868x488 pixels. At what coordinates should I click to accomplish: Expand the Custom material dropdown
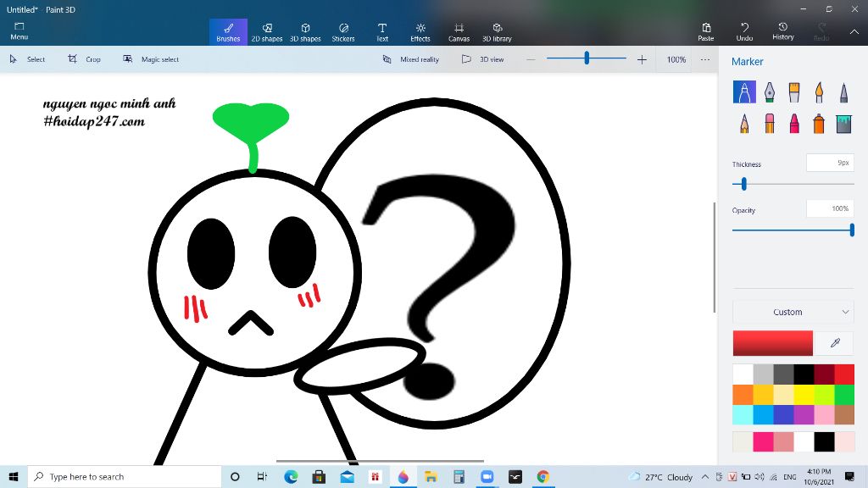(793, 312)
